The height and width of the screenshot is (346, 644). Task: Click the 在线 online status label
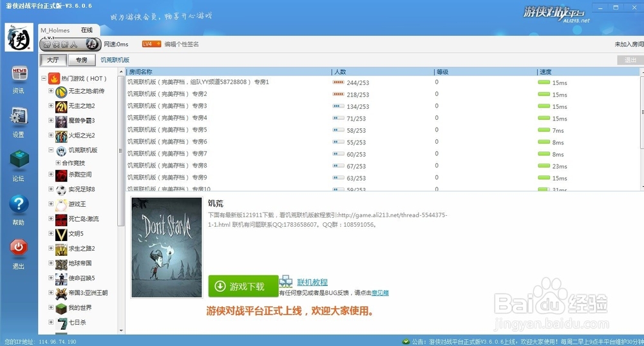click(87, 30)
